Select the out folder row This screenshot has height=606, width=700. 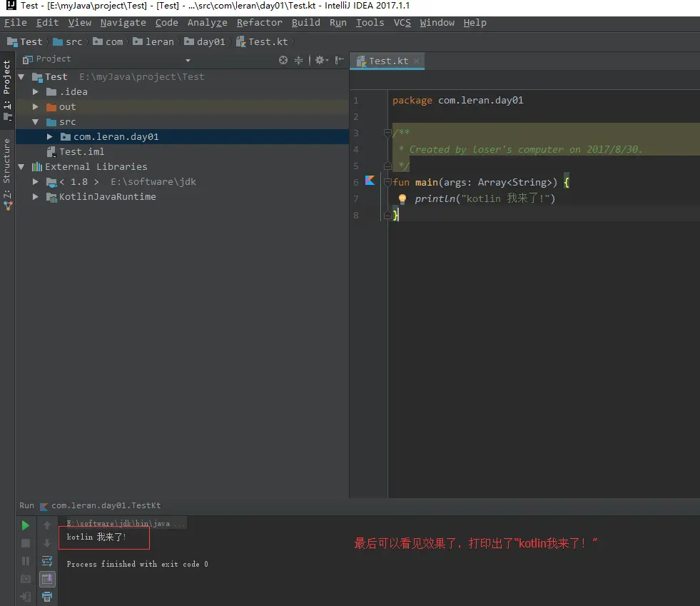(x=182, y=107)
